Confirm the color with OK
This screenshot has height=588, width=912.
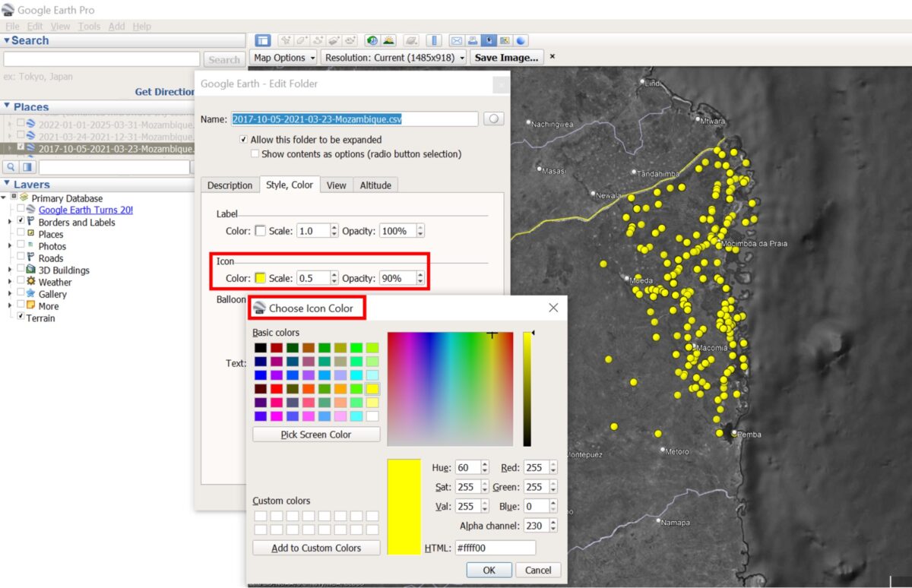coord(489,570)
